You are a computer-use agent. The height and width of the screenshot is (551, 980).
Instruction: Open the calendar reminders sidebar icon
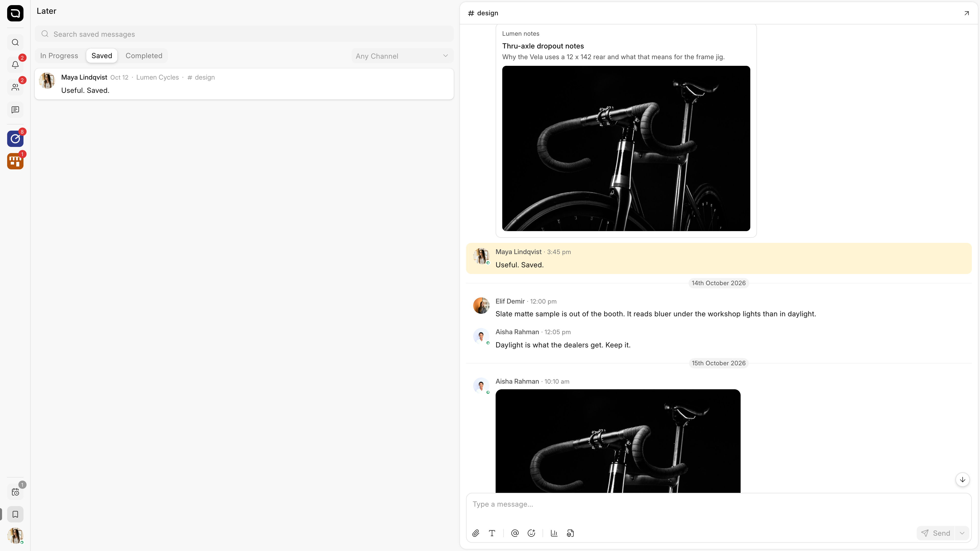15,492
